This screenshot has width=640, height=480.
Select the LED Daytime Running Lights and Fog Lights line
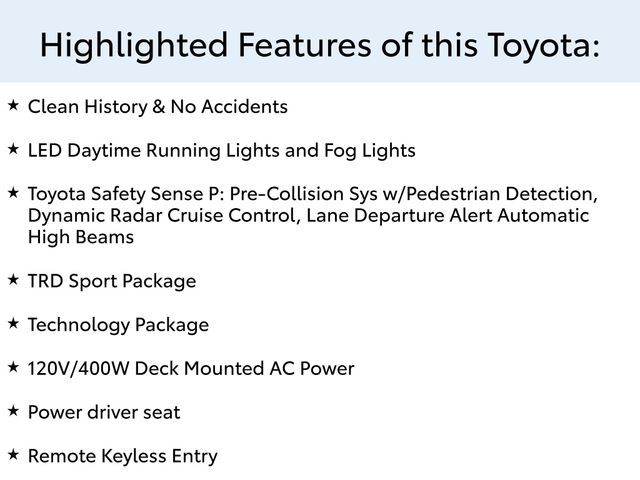[x=221, y=150]
